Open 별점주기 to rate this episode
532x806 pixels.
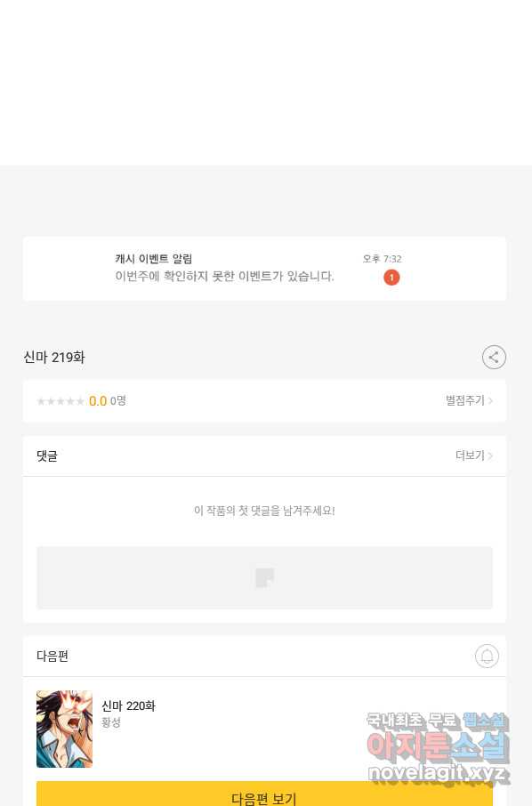pos(465,400)
